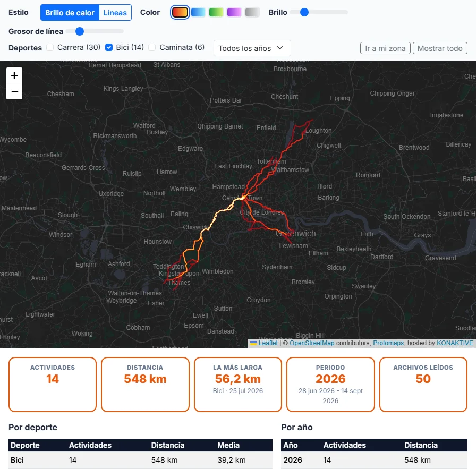Click the 'Watford' map label

click(144, 125)
